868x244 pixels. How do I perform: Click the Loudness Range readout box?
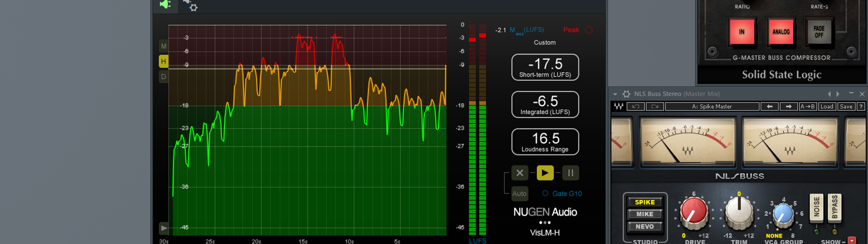click(x=545, y=142)
